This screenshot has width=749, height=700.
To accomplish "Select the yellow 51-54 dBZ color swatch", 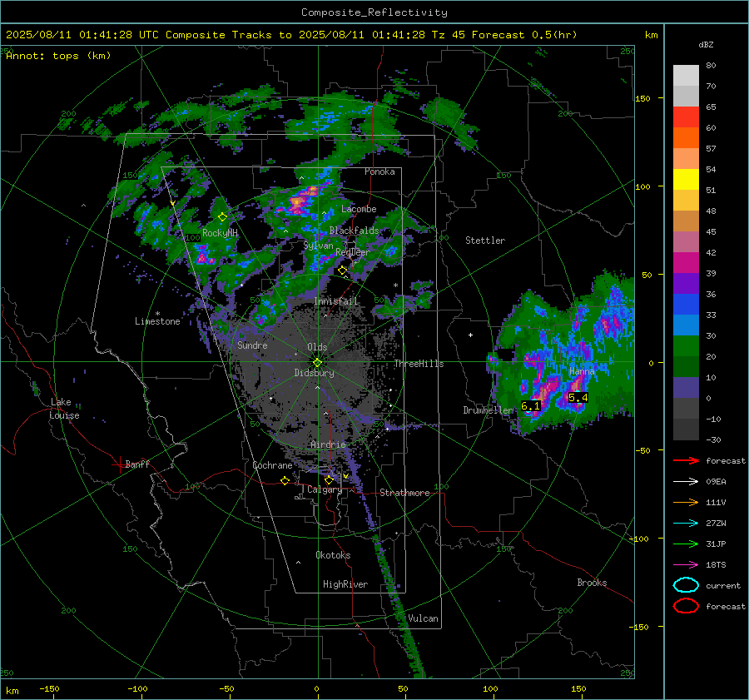I will pos(686,180).
